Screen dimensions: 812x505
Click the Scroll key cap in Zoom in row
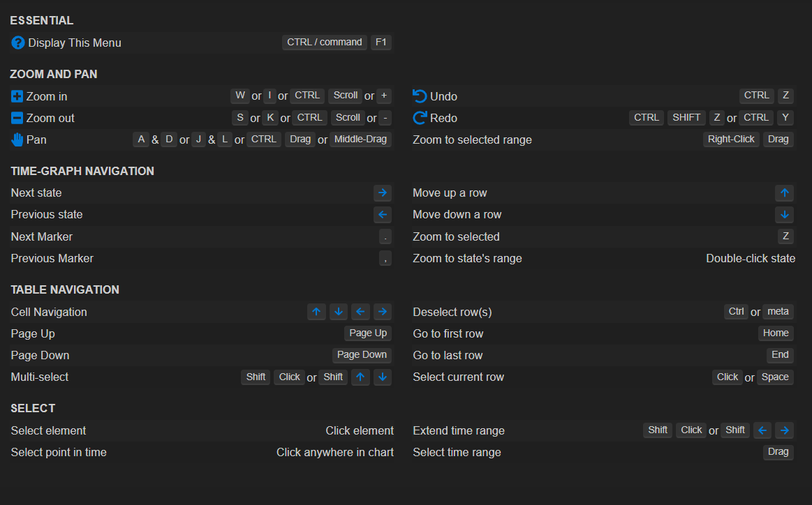[x=346, y=95]
